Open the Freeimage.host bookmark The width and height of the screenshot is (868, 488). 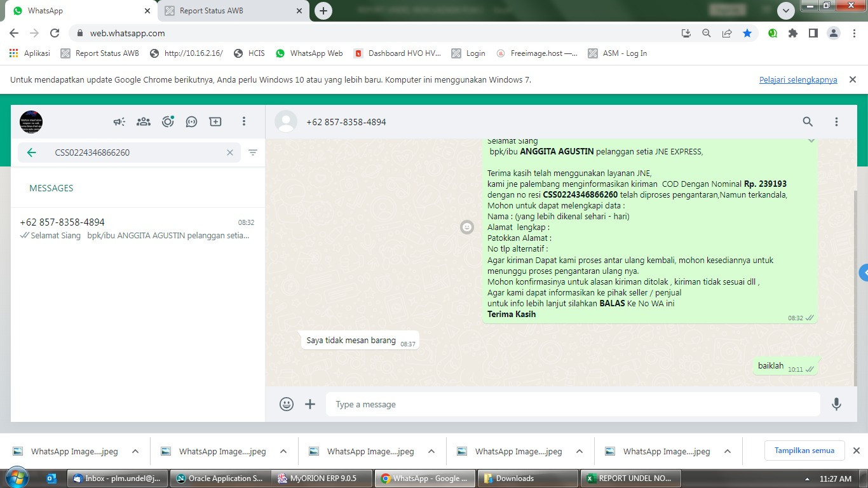[538, 53]
